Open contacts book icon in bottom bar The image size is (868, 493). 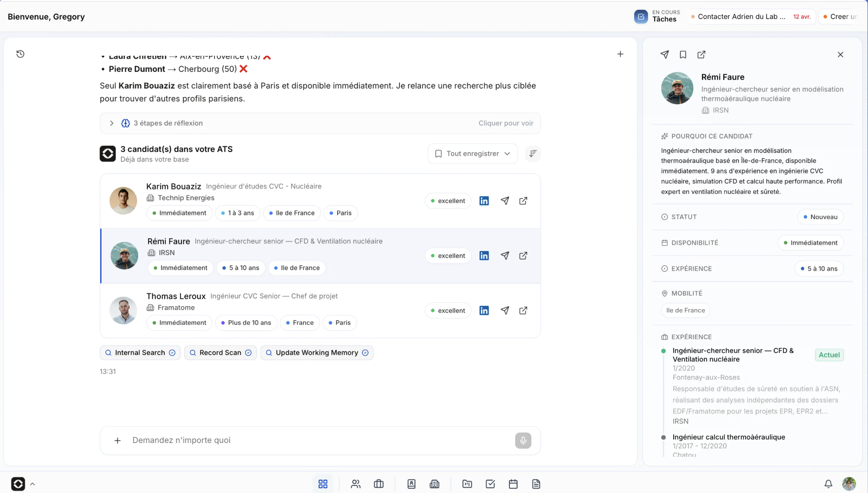[x=411, y=484]
